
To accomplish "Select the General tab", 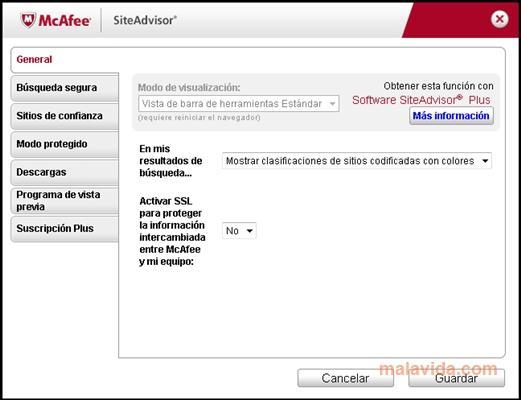I will 65,60.
